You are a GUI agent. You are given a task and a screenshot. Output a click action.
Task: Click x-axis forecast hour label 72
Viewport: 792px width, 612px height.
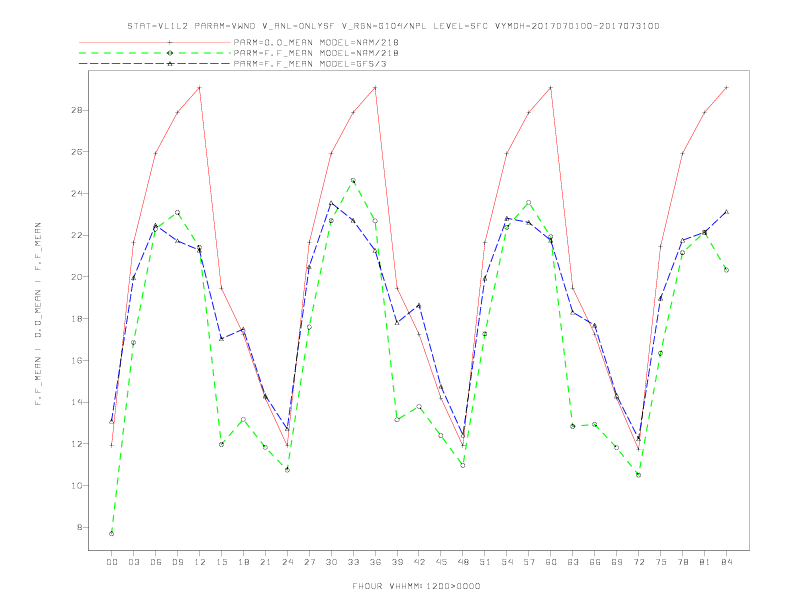point(639,562)
